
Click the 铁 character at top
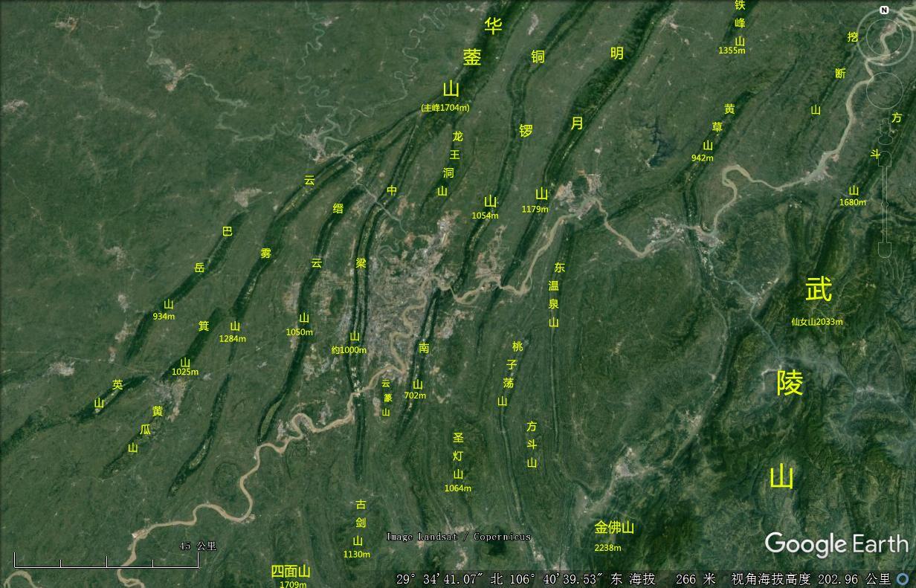point(740,5)
